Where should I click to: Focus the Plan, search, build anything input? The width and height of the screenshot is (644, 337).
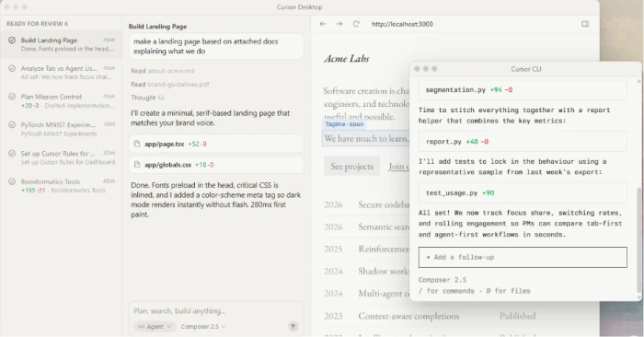tap(216, 310)
